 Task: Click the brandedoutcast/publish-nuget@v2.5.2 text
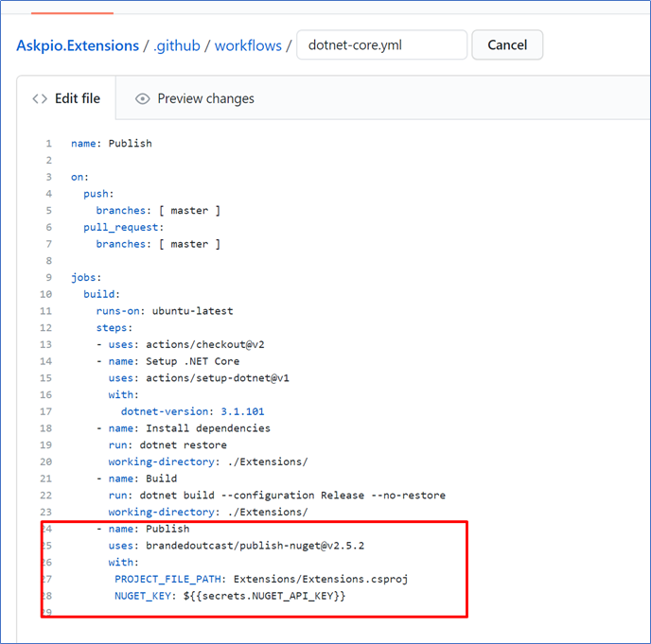[x=255, y=546]
